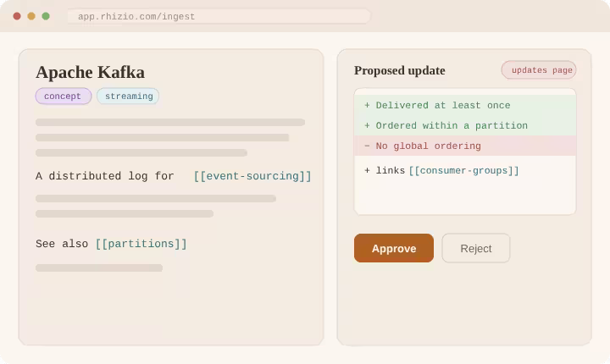This screenshot has width=610, height=364.
Task: Click the '+ links' text in the diff
Action: 385,171
